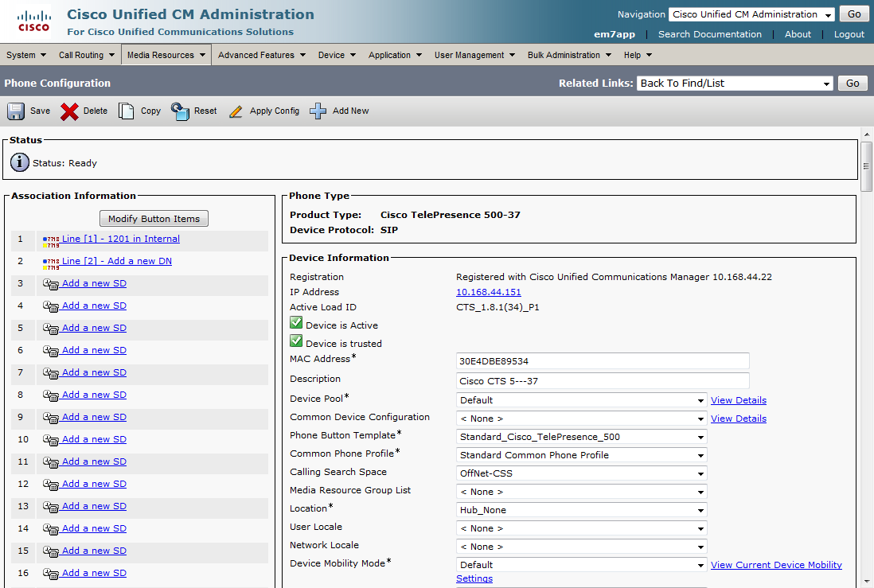Click the Status info icon

[20, 162]
